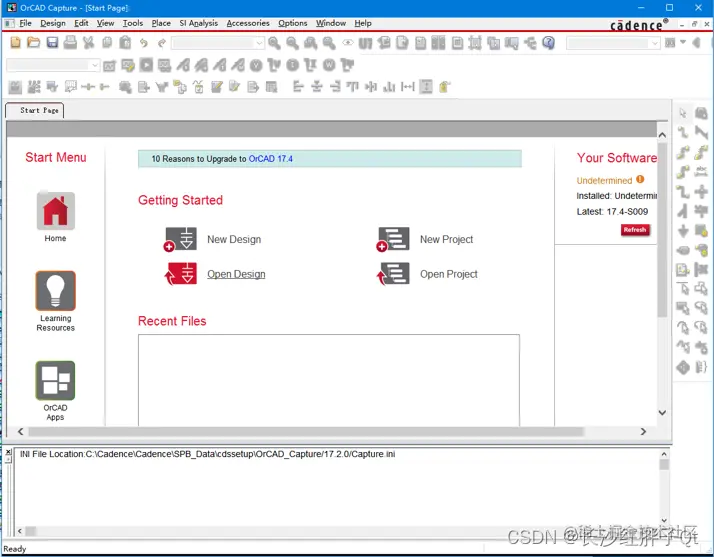Screen dimensions: 714x557
Task: Click the Run simulation play icon
Action: coord(146,65)
